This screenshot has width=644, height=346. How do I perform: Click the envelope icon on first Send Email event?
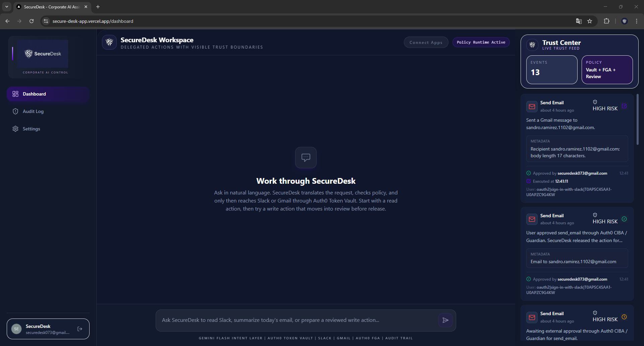[532, 107]
